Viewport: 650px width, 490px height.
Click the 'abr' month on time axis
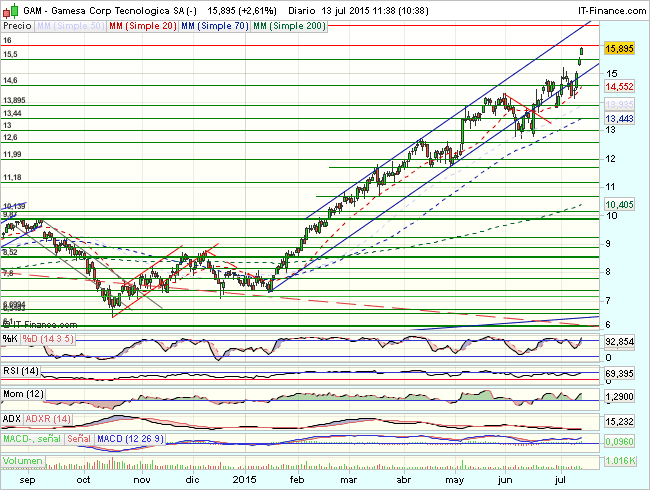(x=404, y=480)
